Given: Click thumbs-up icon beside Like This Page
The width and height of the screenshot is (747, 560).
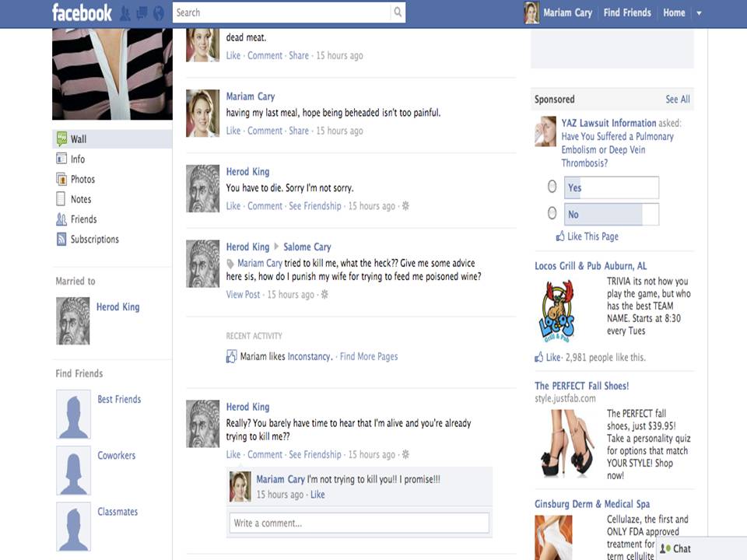Looking at the screenshot, I should pyautogui.click(x=560, y=236).
